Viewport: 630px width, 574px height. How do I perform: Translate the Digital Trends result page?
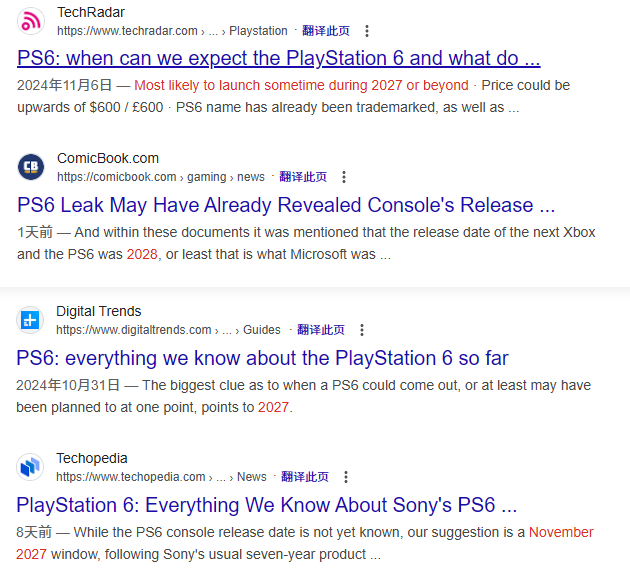(321, 330)
